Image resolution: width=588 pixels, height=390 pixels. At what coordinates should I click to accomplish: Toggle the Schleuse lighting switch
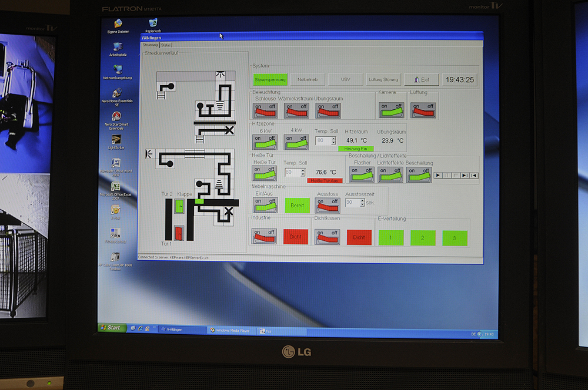pyautogui.click(x=265, y=110)
